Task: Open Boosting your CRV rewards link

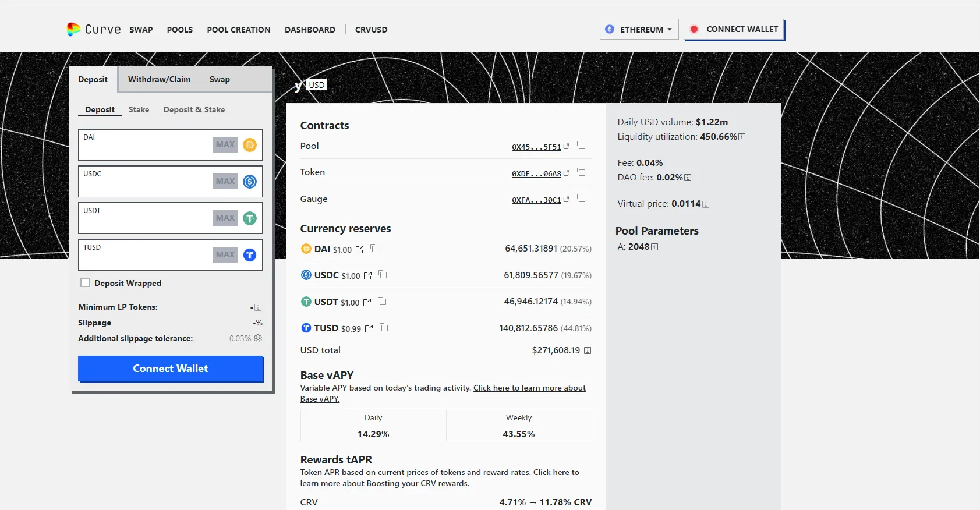Action: pos(440,478)
